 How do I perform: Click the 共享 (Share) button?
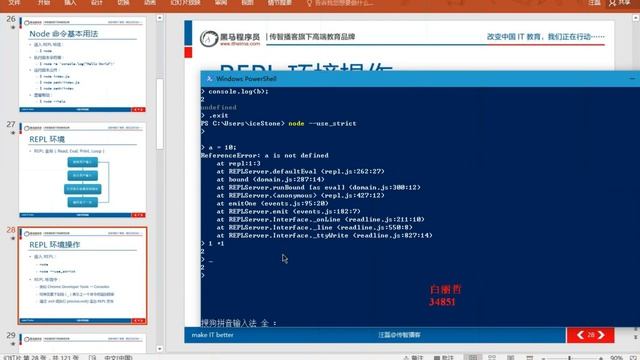click(620, 3)
